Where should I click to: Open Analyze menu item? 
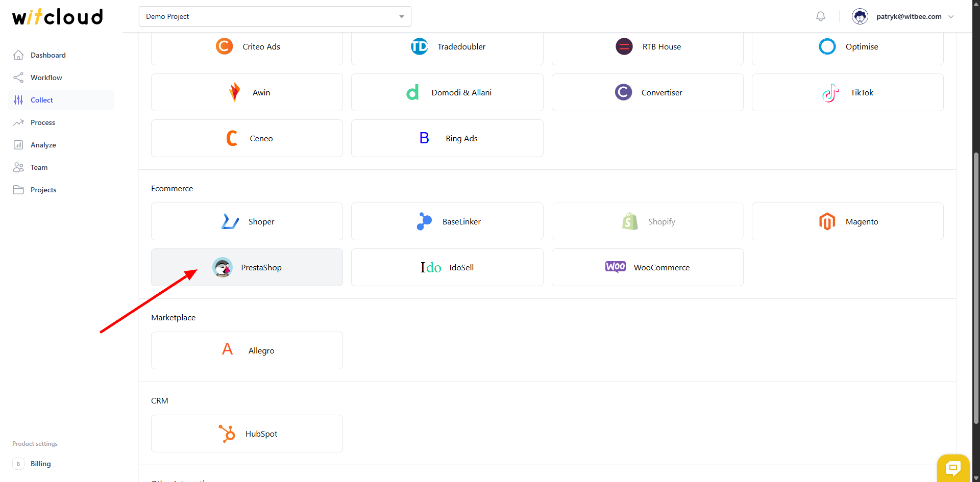pyautogui.click(x=61, y=145)
